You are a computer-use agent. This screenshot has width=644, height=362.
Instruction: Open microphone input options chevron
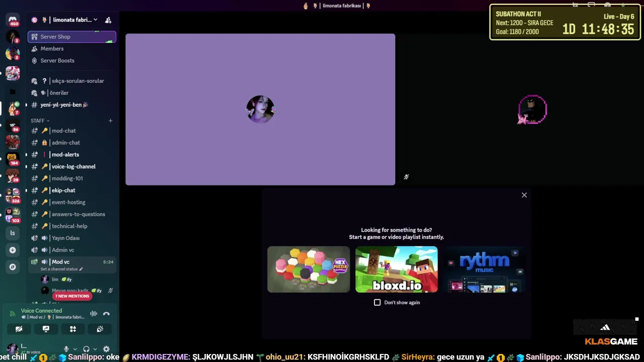pyautogui.click(x=75, y=349)
